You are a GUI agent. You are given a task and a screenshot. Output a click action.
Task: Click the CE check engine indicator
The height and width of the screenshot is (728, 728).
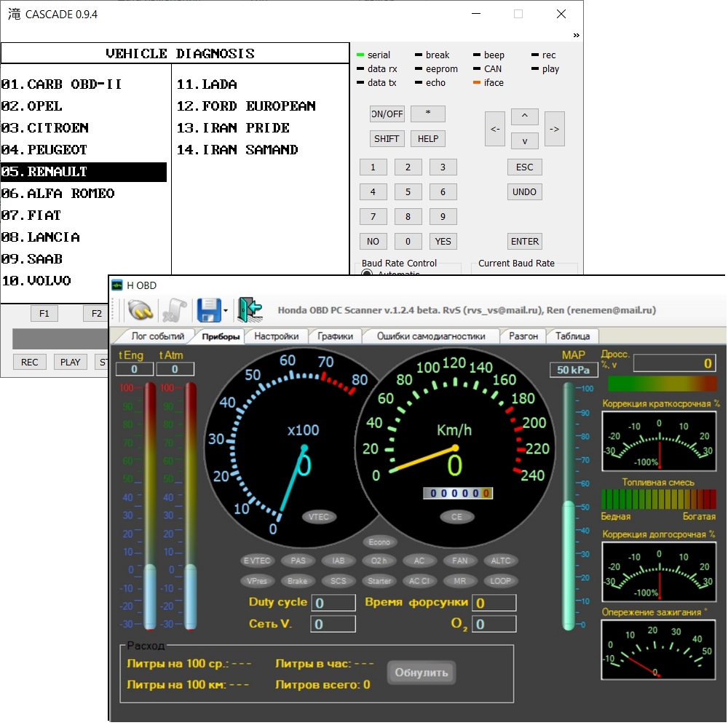point(456,517)
